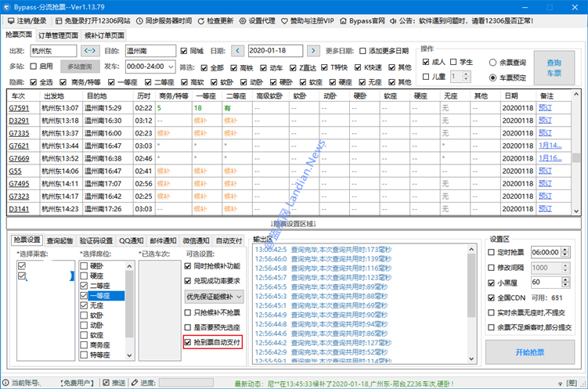Toggle 定时抢票 checkbox in settings area
Image resolution: width=588 pixels, height=389 pixels.
[492, 253]
